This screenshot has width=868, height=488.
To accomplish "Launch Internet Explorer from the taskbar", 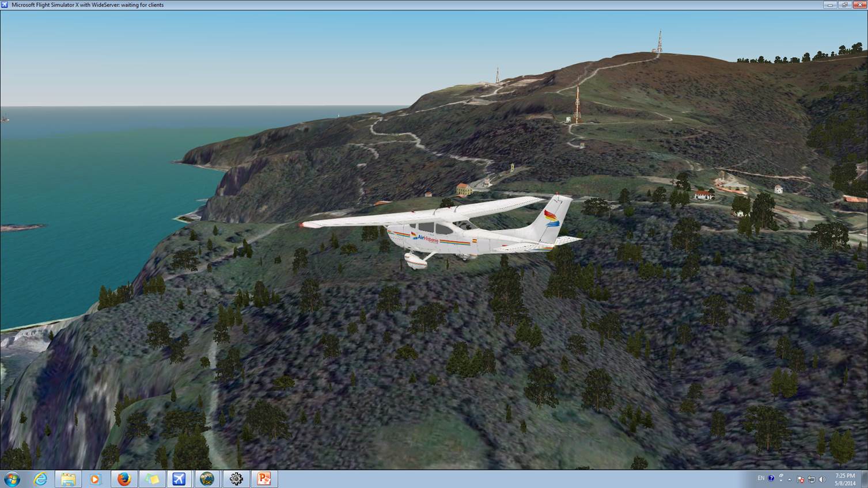I will (x=40, y=479).
